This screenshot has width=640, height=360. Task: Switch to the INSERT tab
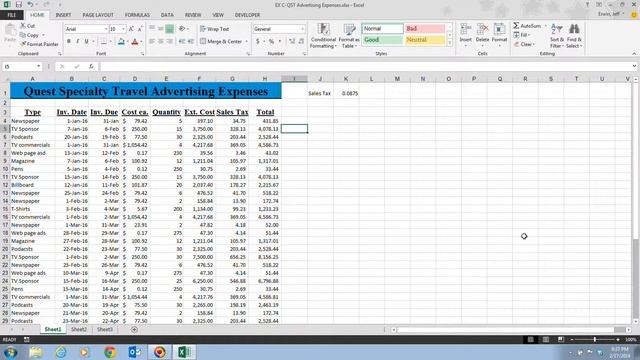(63, 15)
